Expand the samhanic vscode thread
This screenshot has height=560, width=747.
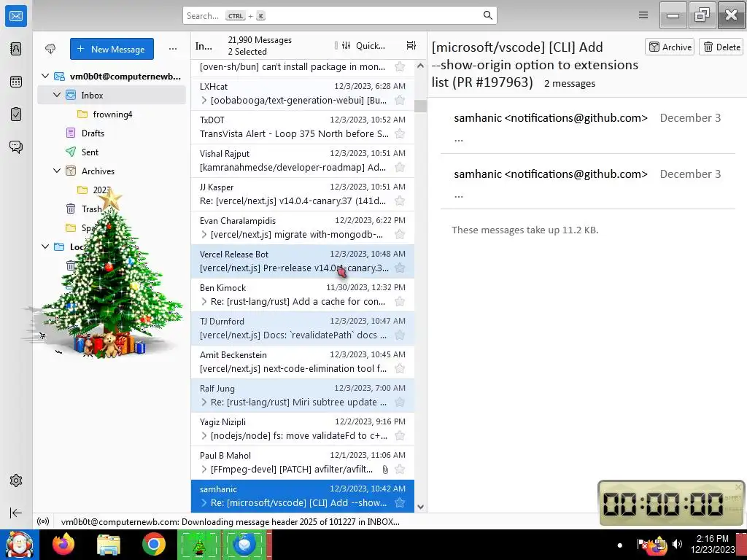coord(204,503)
